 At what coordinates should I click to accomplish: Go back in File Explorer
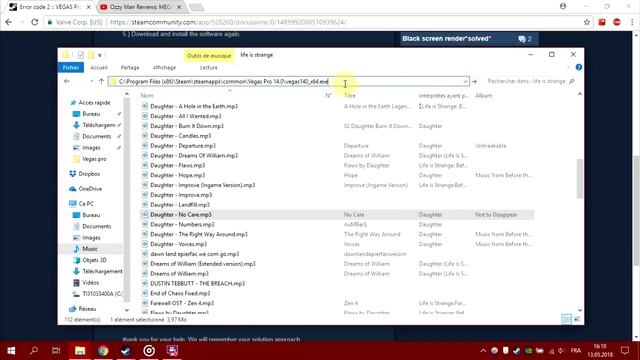67,81
